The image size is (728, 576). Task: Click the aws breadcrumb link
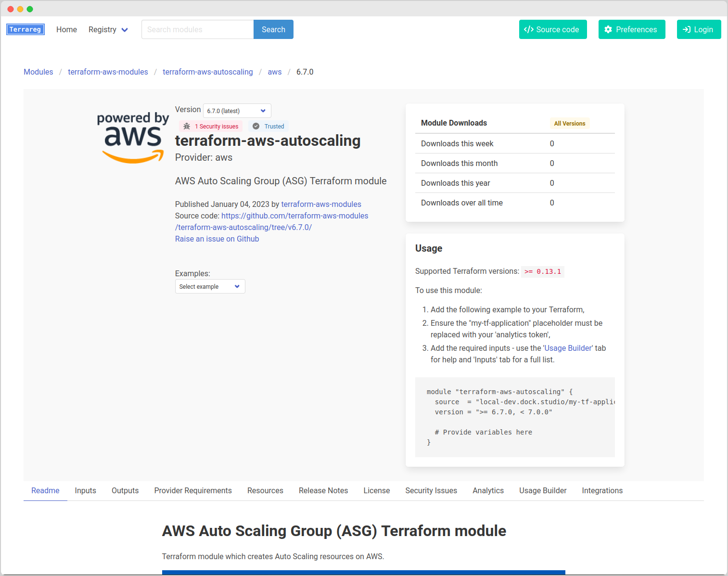[x=275, y=72]
